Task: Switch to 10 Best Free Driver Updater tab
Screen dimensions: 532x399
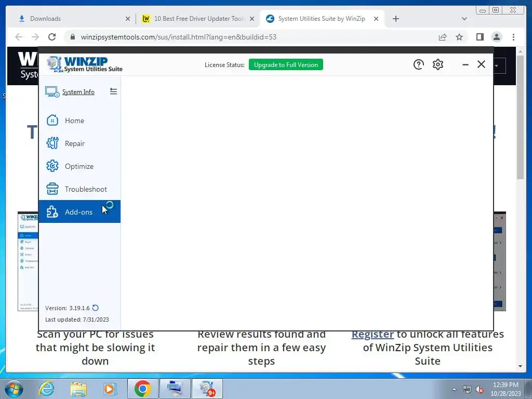Action: tap(198, 19)
